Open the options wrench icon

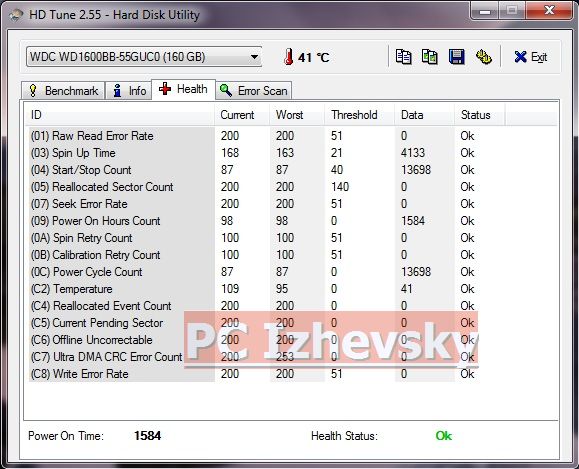click(x=483, y=57)
